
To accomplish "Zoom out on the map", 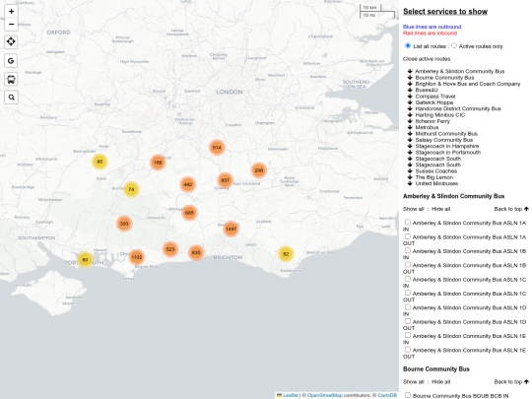I will click(x=11, y=24).
